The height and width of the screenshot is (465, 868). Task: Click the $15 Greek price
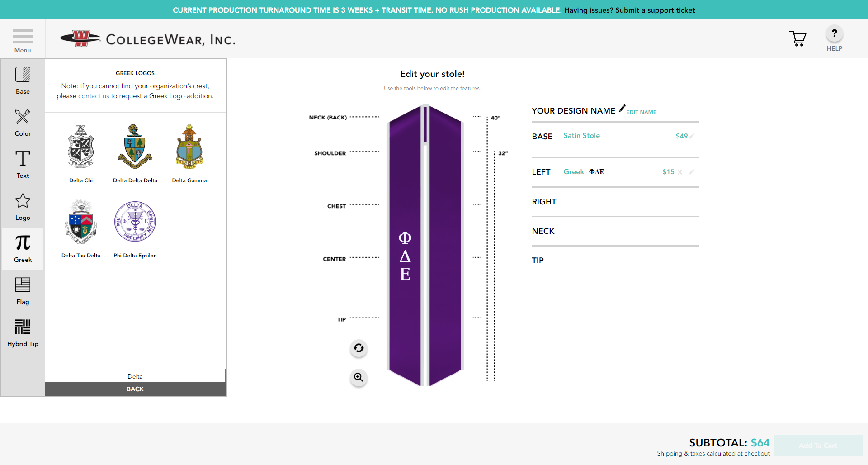(668, 172)
